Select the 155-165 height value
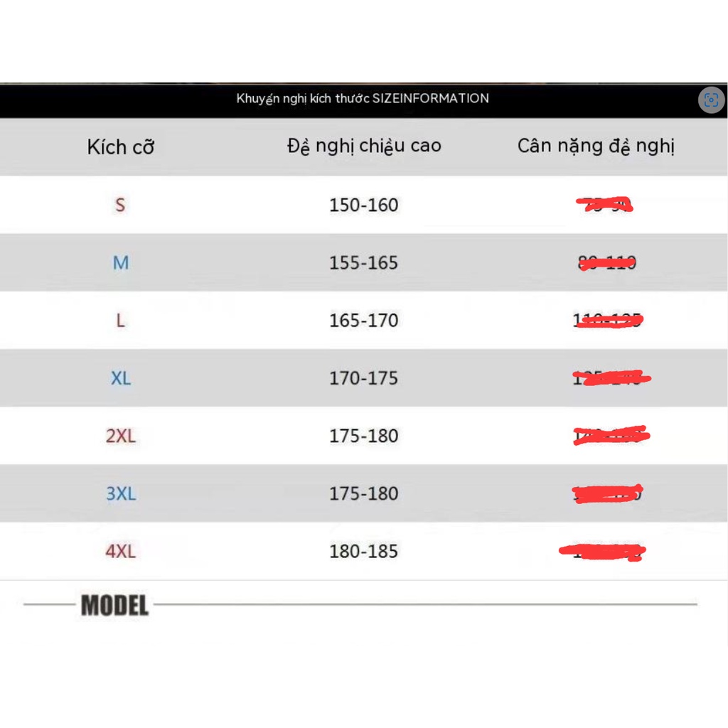The height and width of the screenshot is (728, 728). coord(364,263)
